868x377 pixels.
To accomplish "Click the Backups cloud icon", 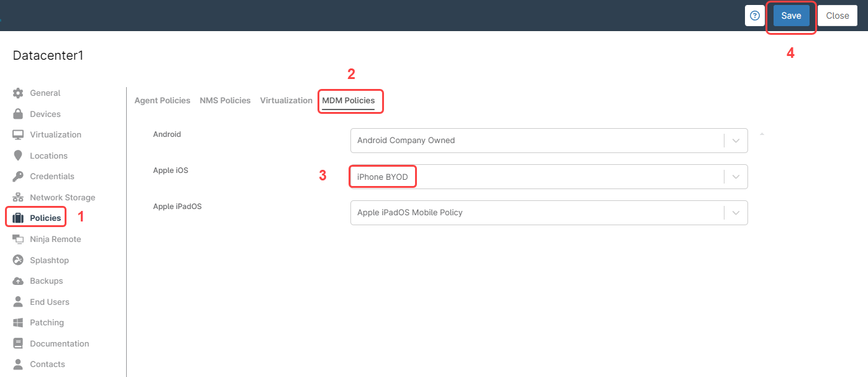I will 19,281.
